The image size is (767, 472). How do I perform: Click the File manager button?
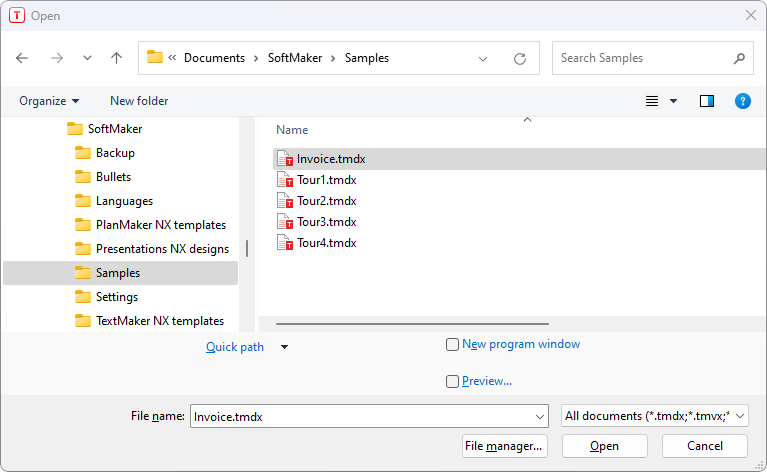tap(504, 446)
